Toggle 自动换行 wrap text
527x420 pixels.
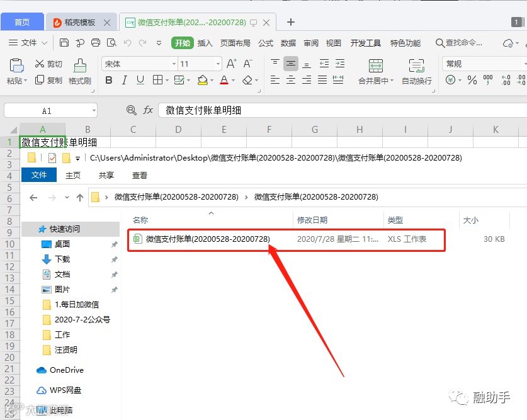[417, 72]
